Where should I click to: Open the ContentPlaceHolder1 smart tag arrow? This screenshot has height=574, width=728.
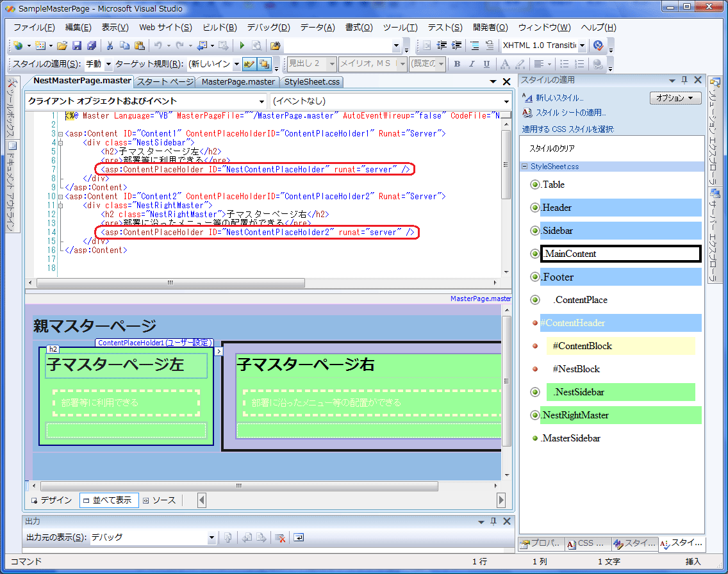click(x=219, y=351)
